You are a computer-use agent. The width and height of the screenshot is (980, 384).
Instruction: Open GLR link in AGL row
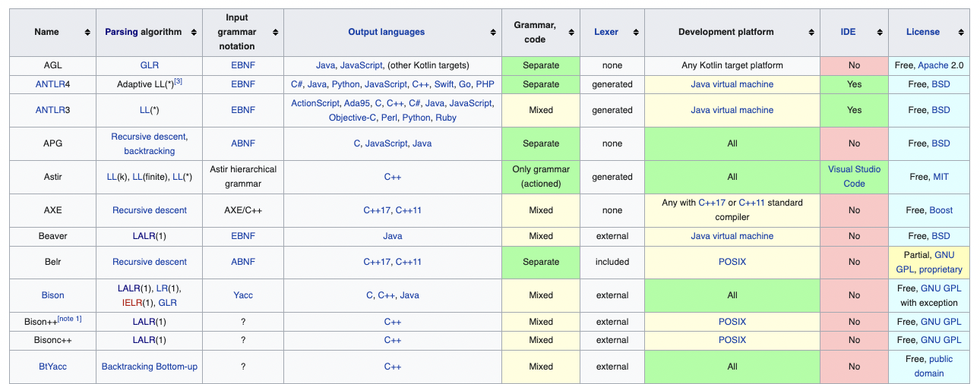point(150,65)
